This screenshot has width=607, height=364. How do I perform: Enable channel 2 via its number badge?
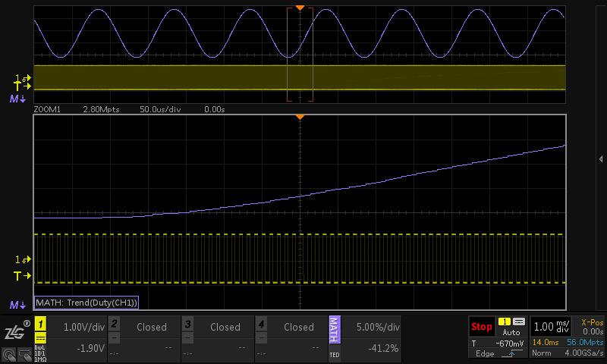pos(114,324)
